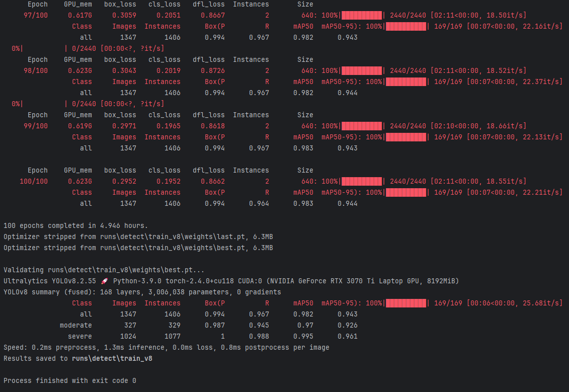Click the 'moderate' class row label
The image size is (569, 392).
[x=76, y=325]
